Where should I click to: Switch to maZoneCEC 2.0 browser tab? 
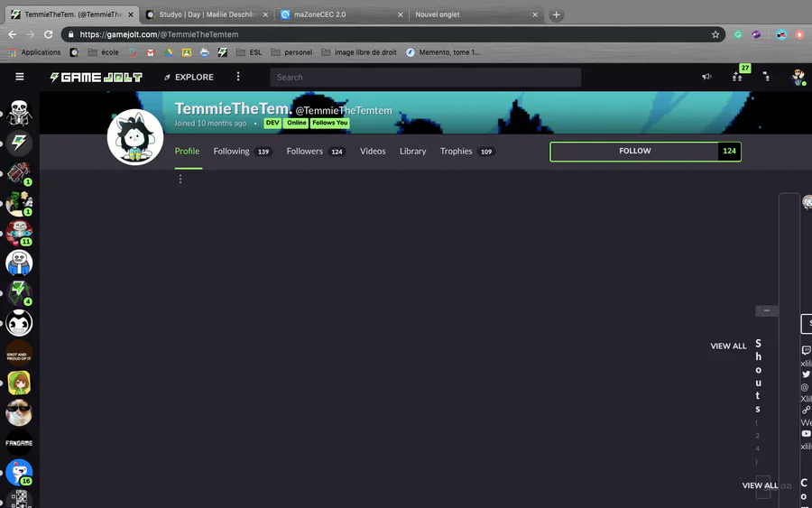(342, 14)
